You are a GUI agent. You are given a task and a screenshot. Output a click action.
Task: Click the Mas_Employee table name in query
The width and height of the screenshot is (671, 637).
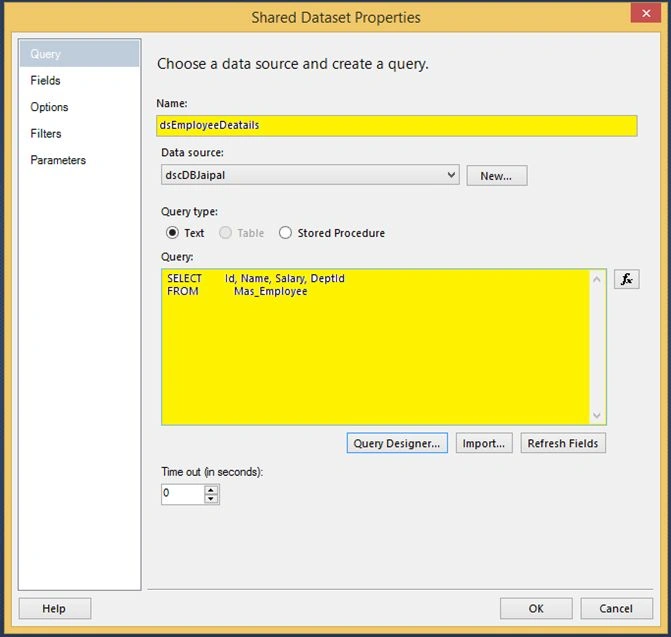[x=270, y=291]
